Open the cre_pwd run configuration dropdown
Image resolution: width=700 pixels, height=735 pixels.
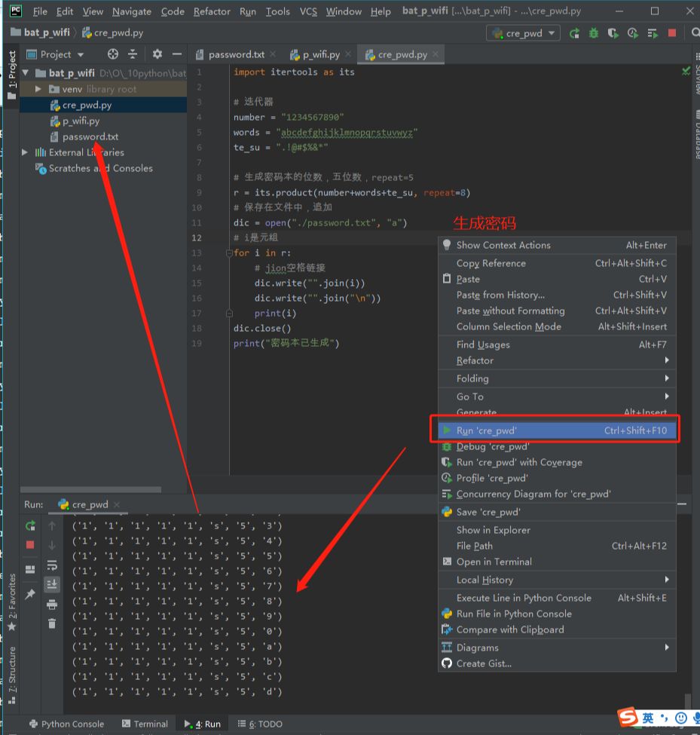tap(524, 33)
